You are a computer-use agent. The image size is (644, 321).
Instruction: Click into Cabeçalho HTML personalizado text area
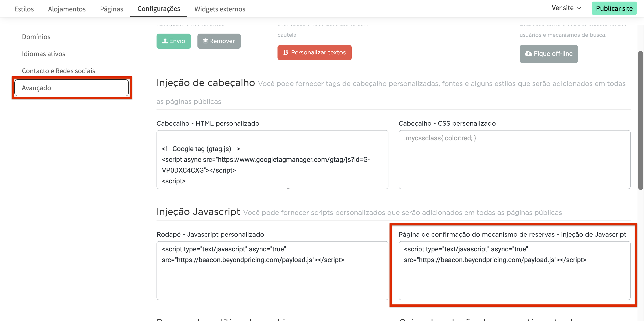click(x=272, y=159)
